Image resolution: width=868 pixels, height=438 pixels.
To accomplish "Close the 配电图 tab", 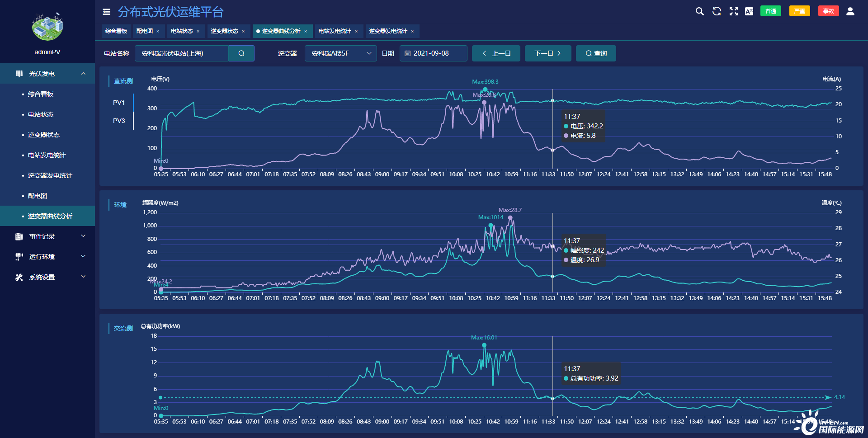I will pos(158,32).
